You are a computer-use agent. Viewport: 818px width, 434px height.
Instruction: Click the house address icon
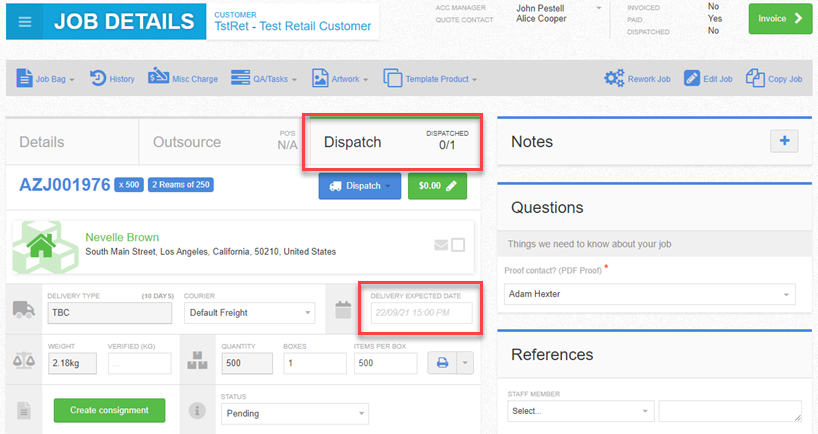pyautogui.click(x=43, y=246)
